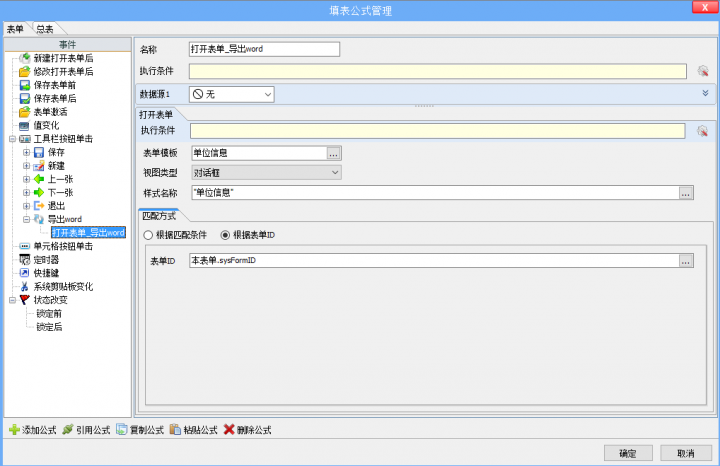
Task: Collapse the 状态改变 tree node
Action: (12, 300)
